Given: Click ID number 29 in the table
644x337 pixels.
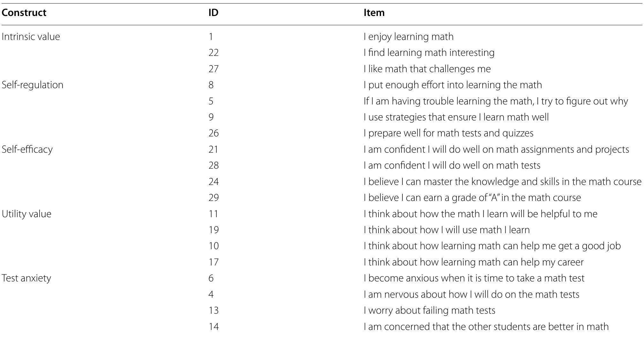Looking at the screenshot, I should (x=213, y=198).
